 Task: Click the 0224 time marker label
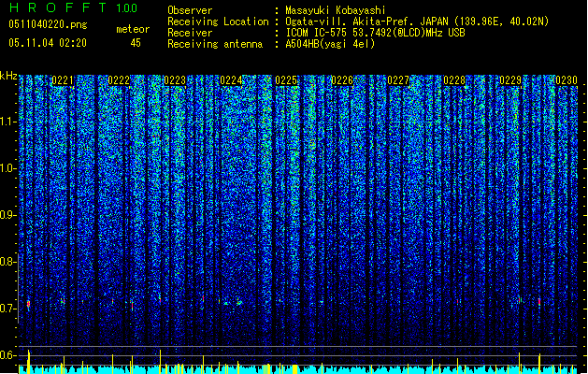(231, 80)
